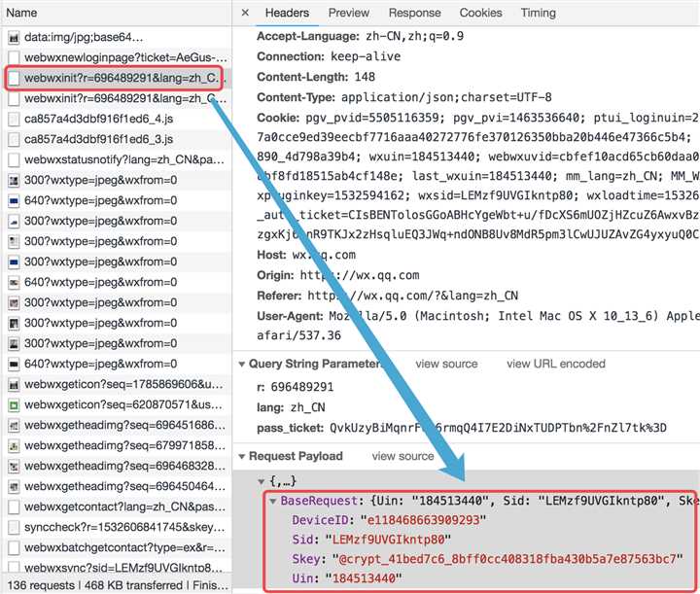Select the webwxsync?sid=LEMzf9UVGIkntp80 request
Image resolution: width=700 pixels, height=594 pixels.
click(x=116, y=567)
